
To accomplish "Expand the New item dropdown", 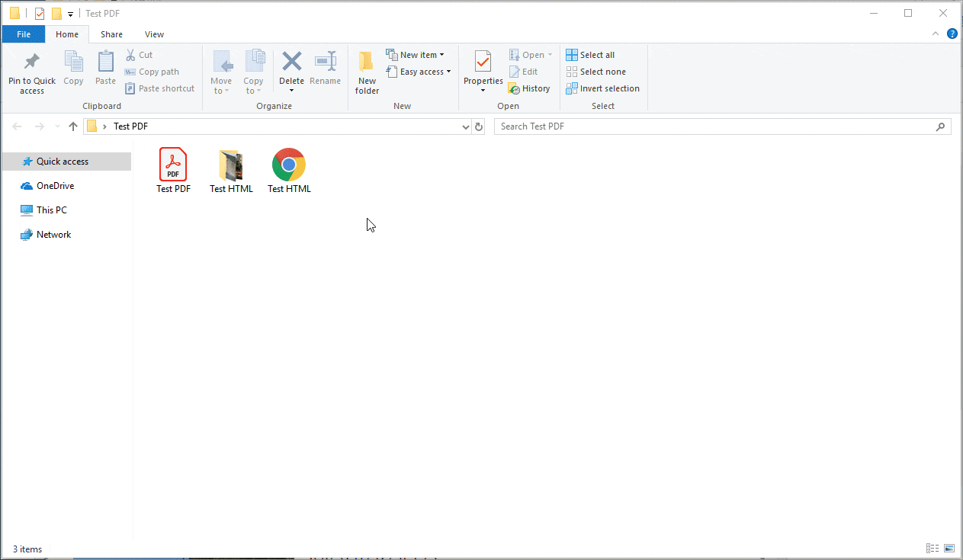I will [416, 55].
